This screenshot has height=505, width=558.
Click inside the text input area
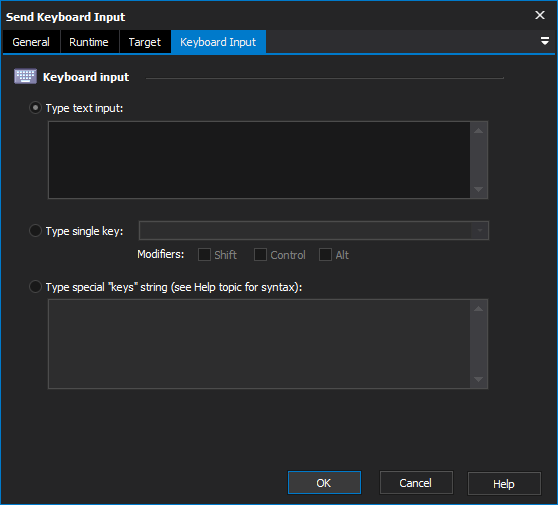259,160
